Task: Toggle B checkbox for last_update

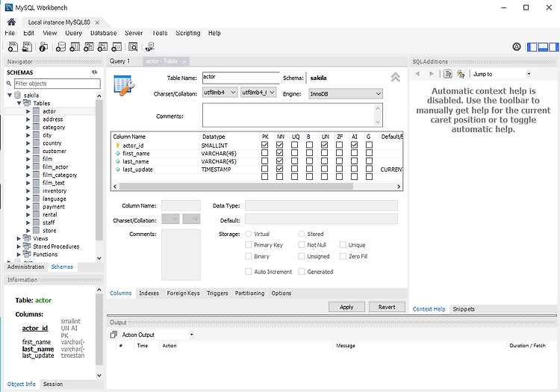Action: [x=310, y=169]
